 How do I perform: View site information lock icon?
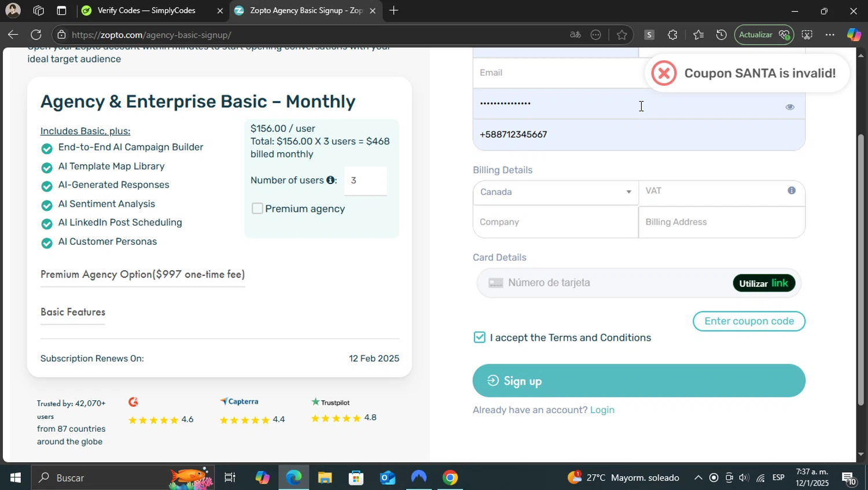point(61,35)
